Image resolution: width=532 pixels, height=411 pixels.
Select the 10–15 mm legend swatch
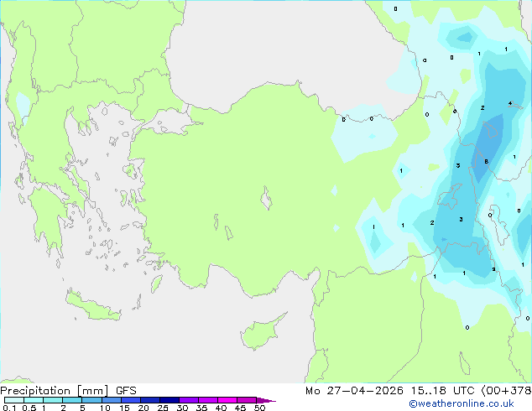pos(111,400)
